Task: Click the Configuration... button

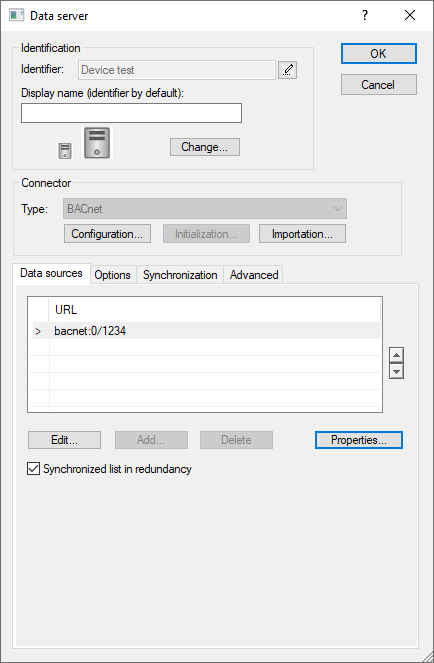Action: [x=107, y=234]
